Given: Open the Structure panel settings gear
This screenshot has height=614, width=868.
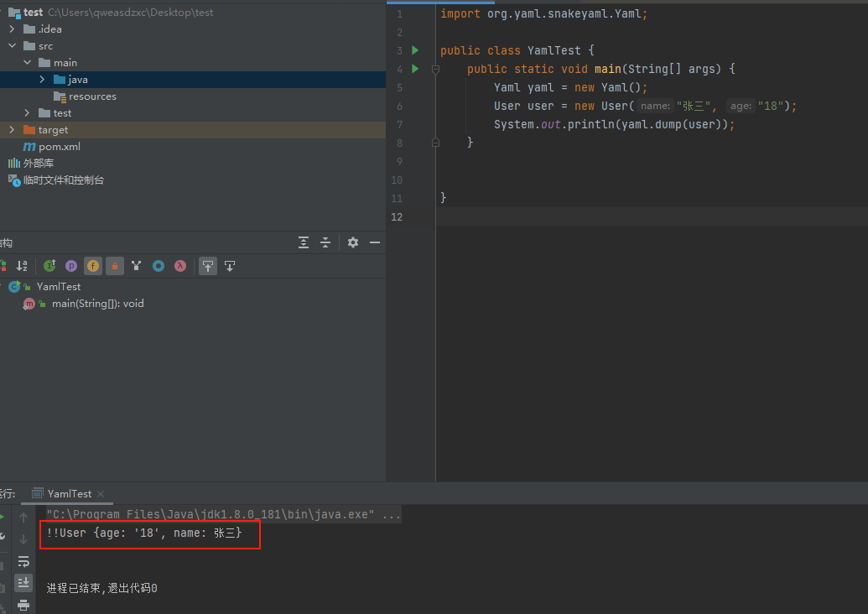Looking at the screenshot, I should click(x=353, y=242).
